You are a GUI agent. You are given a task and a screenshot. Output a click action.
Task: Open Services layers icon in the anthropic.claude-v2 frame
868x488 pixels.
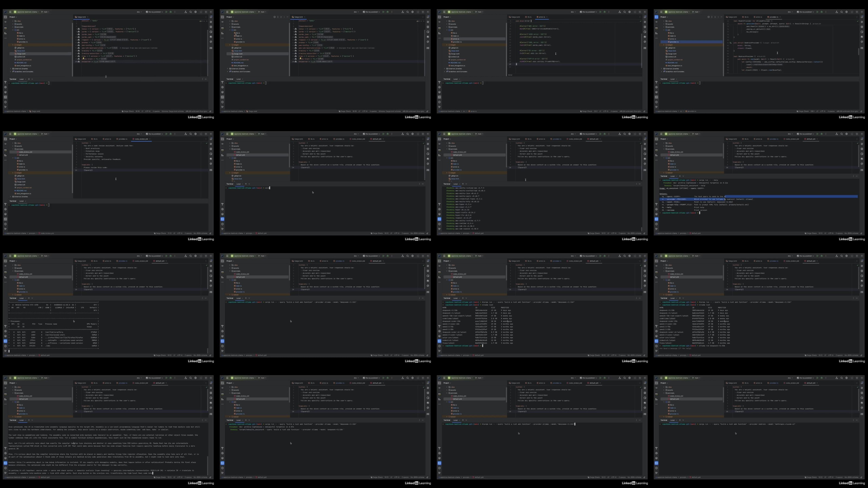[x=656, y=458]
